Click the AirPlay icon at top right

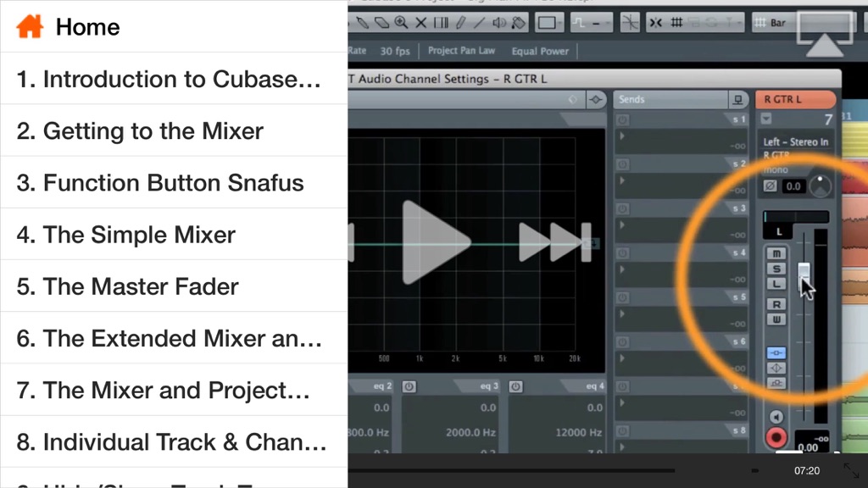tap(825, 33)
